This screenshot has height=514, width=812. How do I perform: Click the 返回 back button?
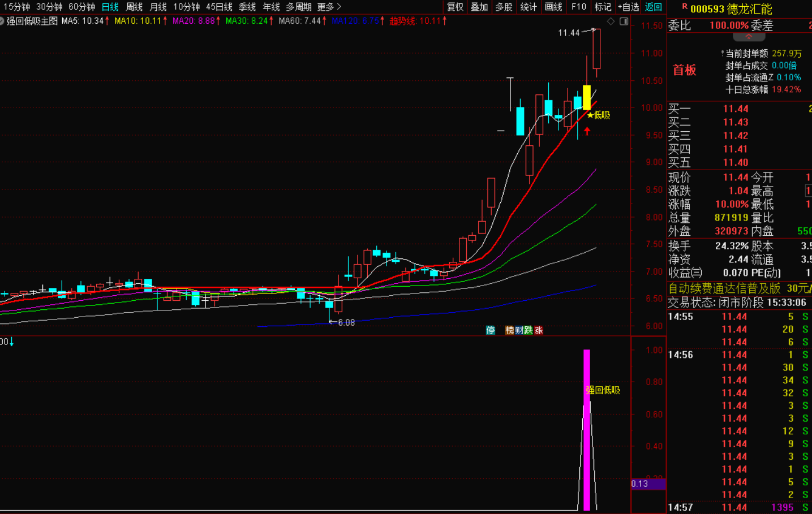(654, 7)
